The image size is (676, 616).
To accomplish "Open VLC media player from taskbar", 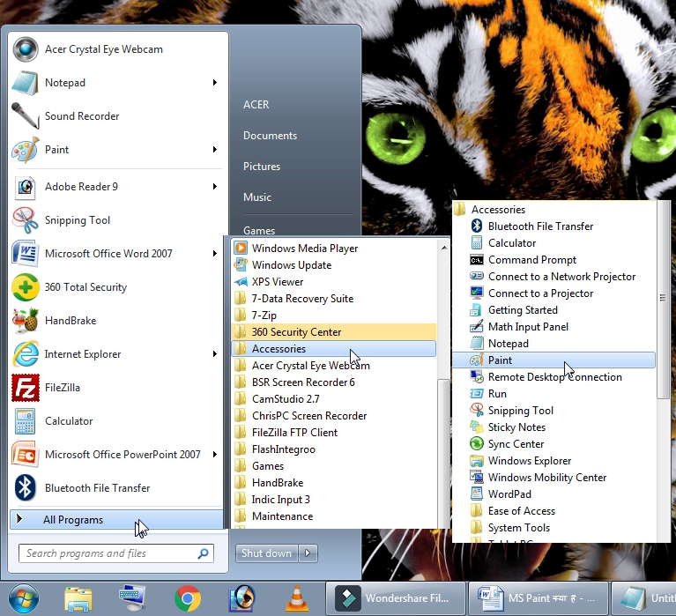I will (297, 598).
